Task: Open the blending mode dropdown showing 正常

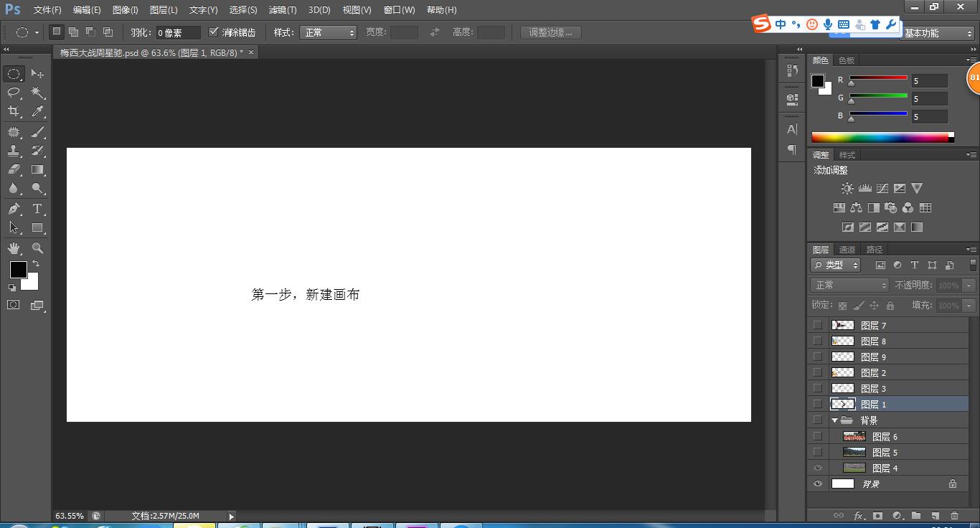Action: click(x=849, y=285)
